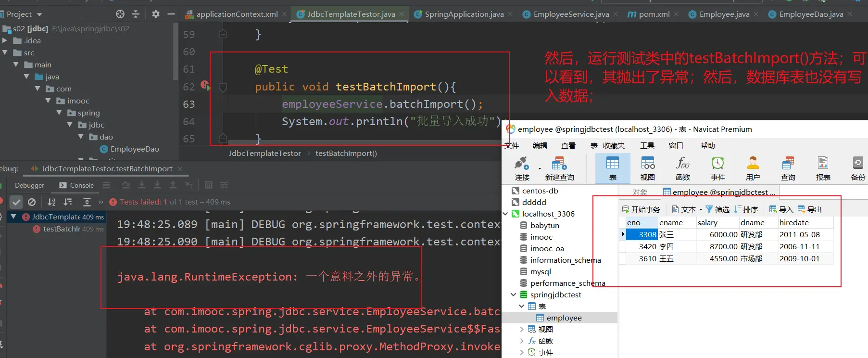This screenshot has height=358, width=868.
Task: Select the salary cell showing 8700.00
Action: [x=717, y=246]
